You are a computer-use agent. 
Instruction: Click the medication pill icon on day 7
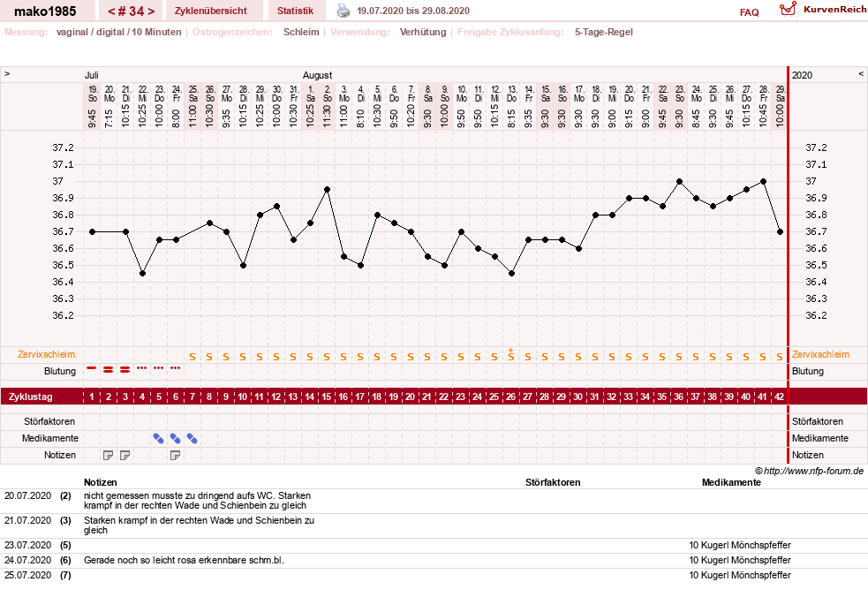pyautogui.click(x=192, y=439)
